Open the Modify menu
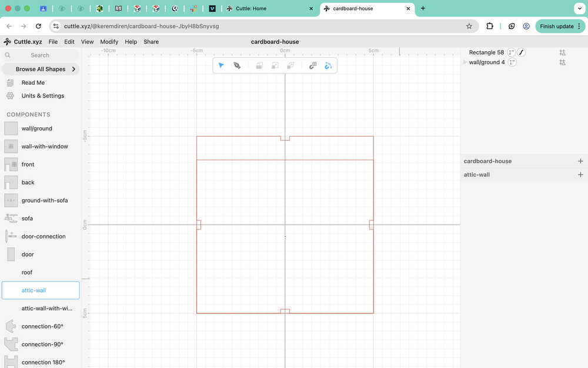Viewport: 588px width, 368px height. coord(109,42)
